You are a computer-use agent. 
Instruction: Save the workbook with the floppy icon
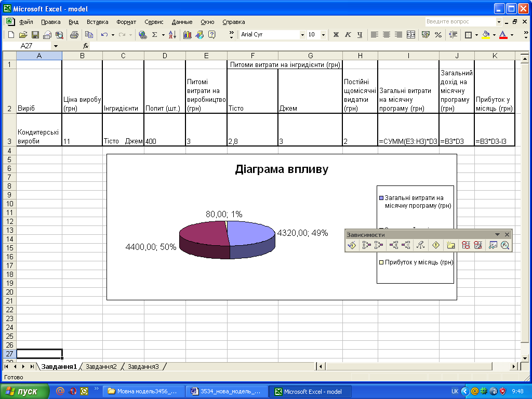[x=35, y=35]
